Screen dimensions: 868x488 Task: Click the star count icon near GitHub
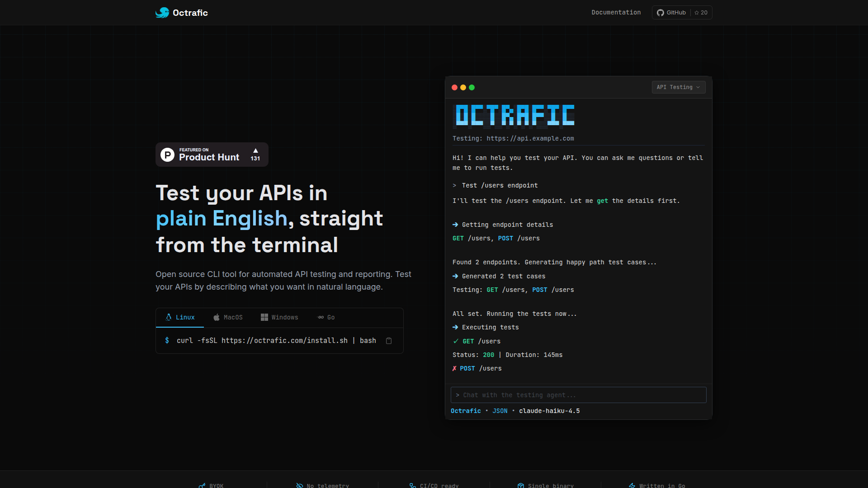click(697, 13)
